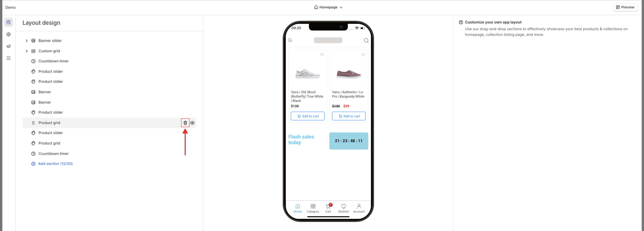Open the list menu icon in left sidebar
The image size is (644, 231).
[x=9, y=58]
